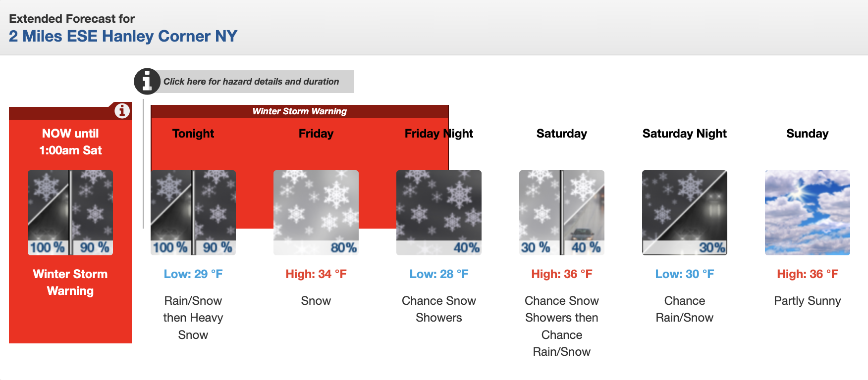
Task: Click Sunday's partly sunny forecast icon
Action: tap(808, 213)
